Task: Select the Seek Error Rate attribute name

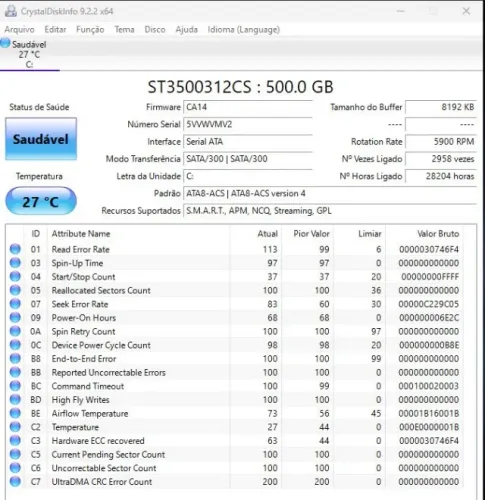Action: (80, 304)
